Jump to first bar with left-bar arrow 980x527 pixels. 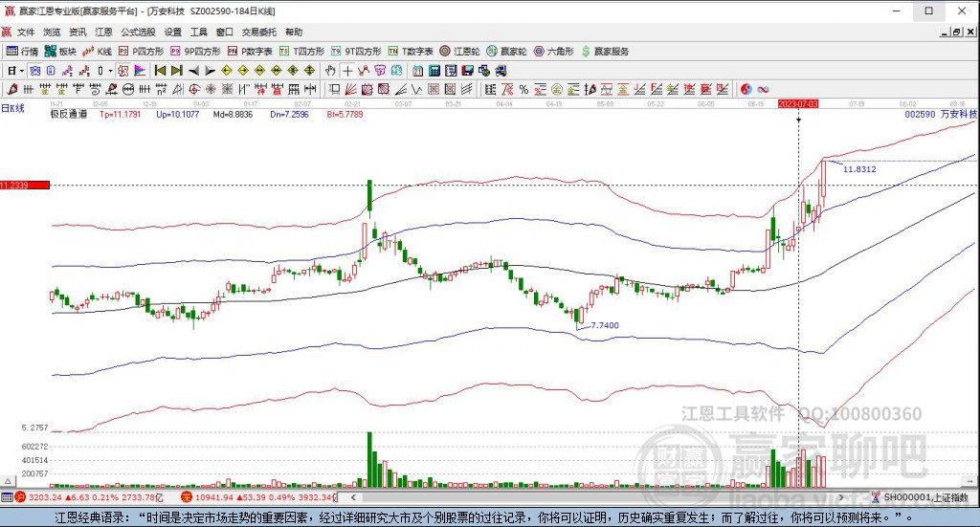point(160,71)
